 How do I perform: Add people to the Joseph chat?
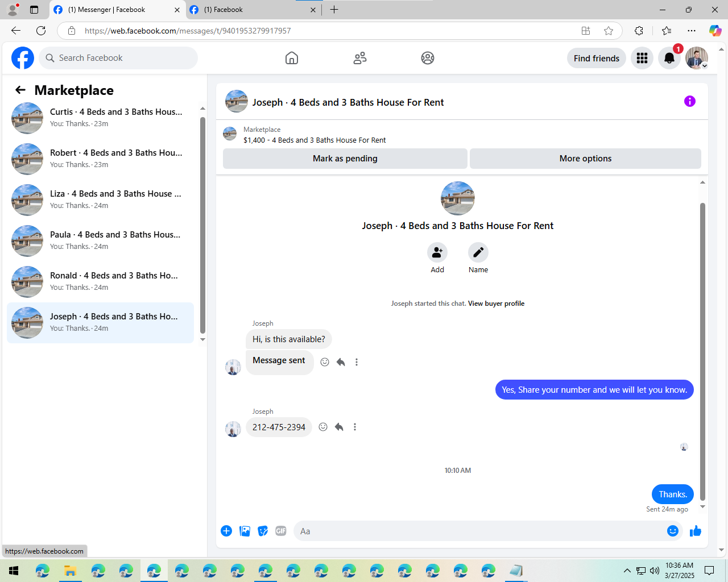[x=437, y=252]
